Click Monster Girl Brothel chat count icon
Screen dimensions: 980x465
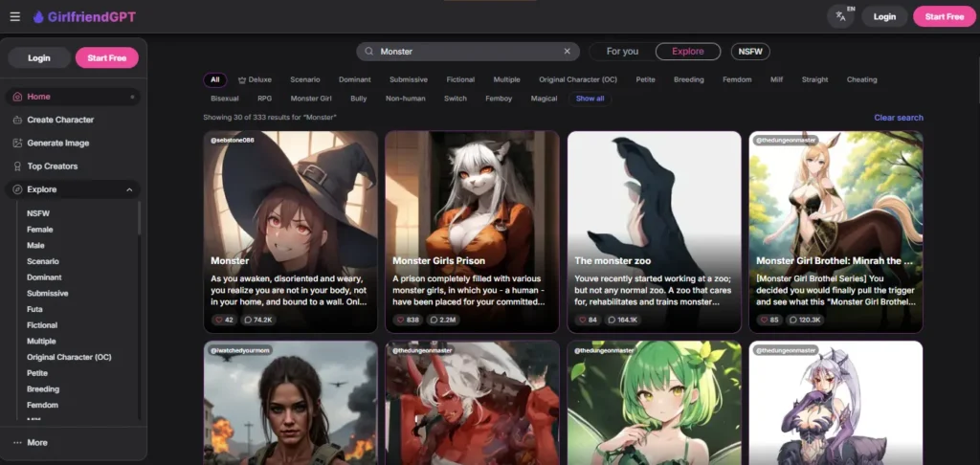point(793,320)
